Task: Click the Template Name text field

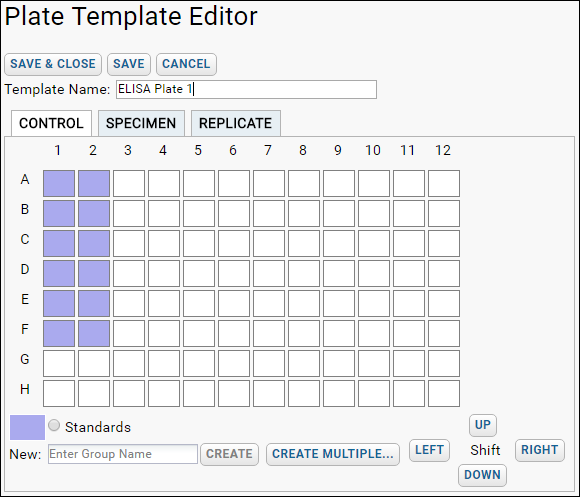Action: (x=246, y=89)
